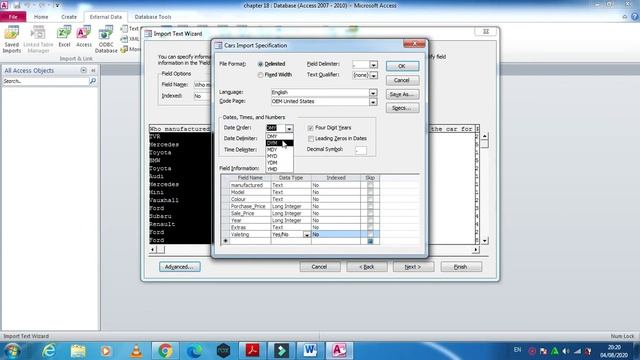The height and width of the screenshot is (360, 640).
Task: Click Advanced in Import Text Wizard
Action: 180,267
